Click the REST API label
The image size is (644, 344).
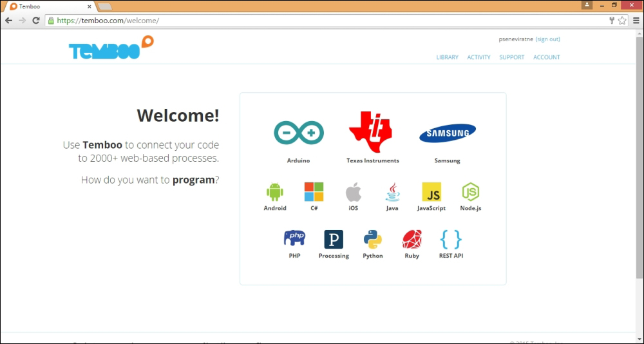coord(451,256)
